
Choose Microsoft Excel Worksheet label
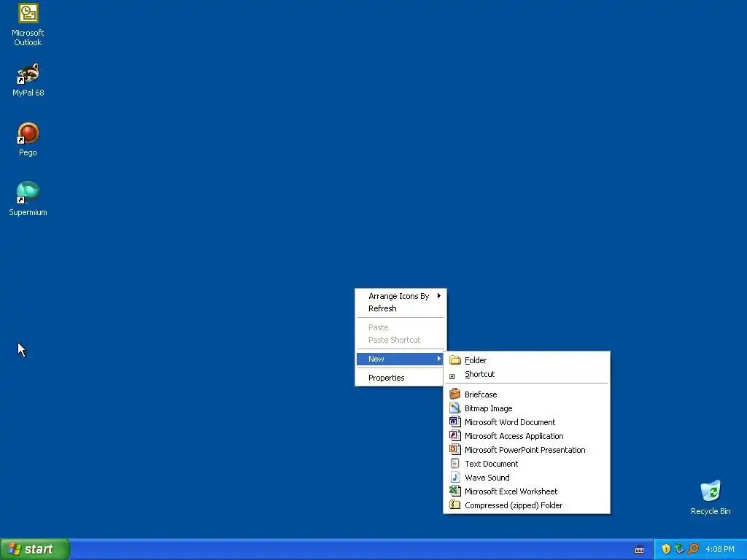coord(511,491)
